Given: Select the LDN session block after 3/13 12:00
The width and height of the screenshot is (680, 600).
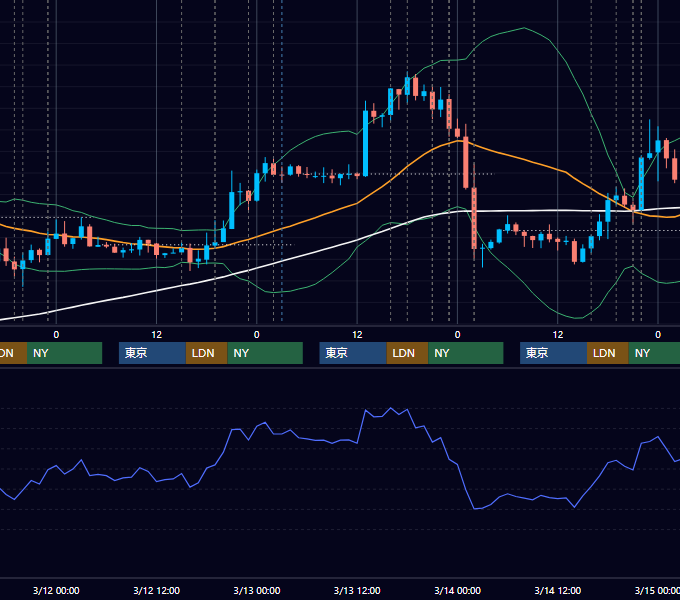Looking at the screenshot, I should point(407,353).
